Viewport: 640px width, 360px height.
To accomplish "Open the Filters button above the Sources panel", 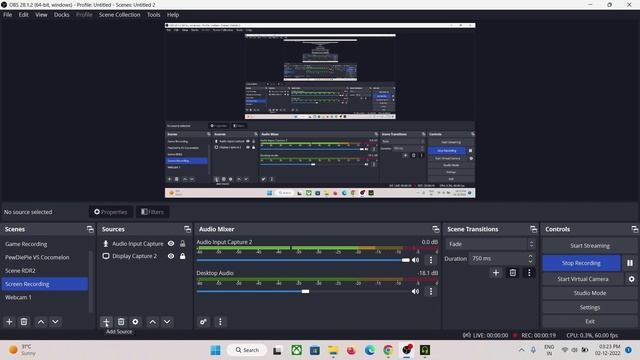I will tap(152, 212).
